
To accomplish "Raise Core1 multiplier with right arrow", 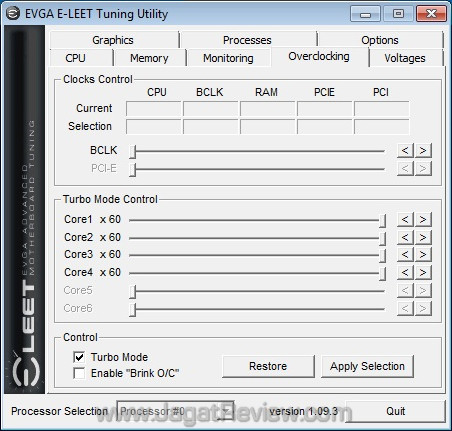I will tap(423, 220).
